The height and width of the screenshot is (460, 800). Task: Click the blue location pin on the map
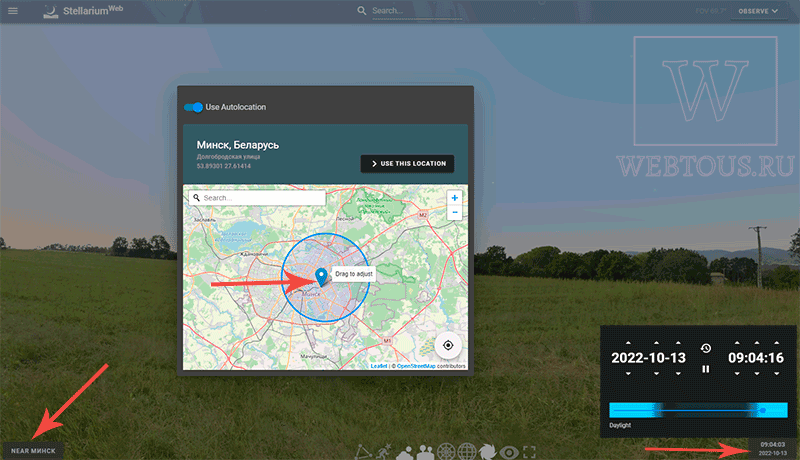coord(321,277)
